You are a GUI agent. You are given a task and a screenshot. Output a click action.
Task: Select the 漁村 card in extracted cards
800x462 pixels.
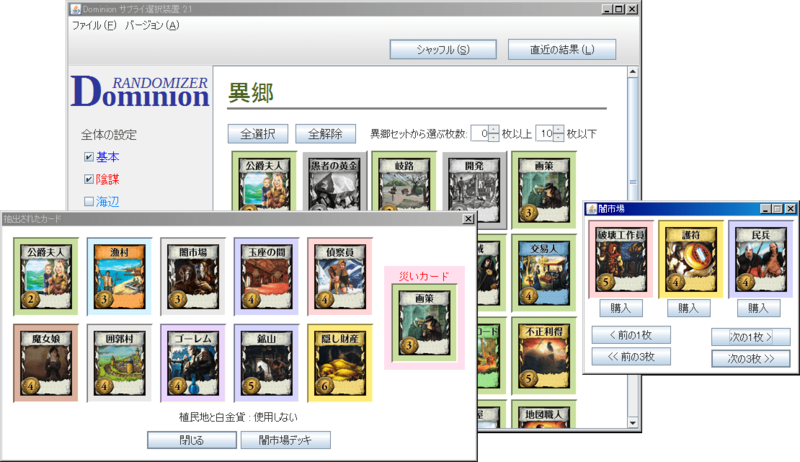pyautogui.click(x=119, y=276)
